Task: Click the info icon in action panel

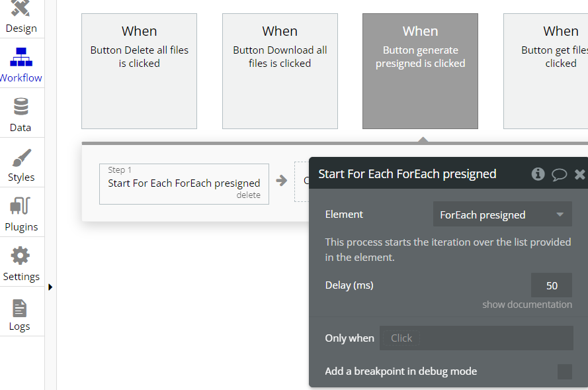Action: click(538, 174)
